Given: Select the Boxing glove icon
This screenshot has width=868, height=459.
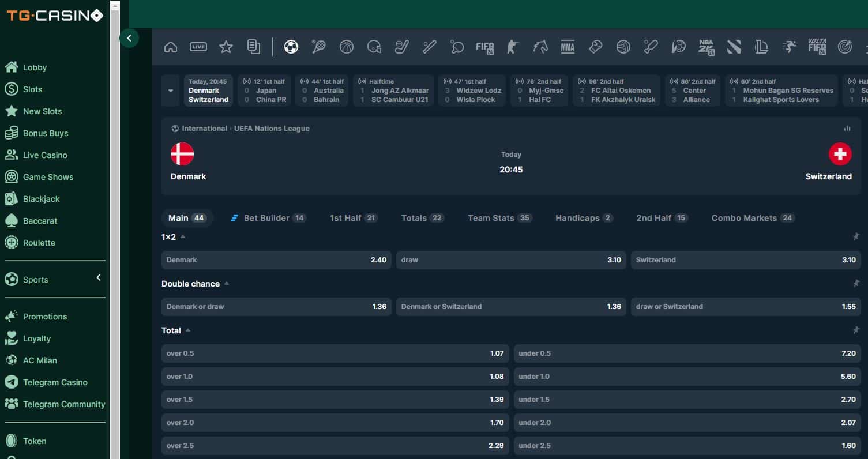Looking at the screenshot, I should click(x=596, y=47).
